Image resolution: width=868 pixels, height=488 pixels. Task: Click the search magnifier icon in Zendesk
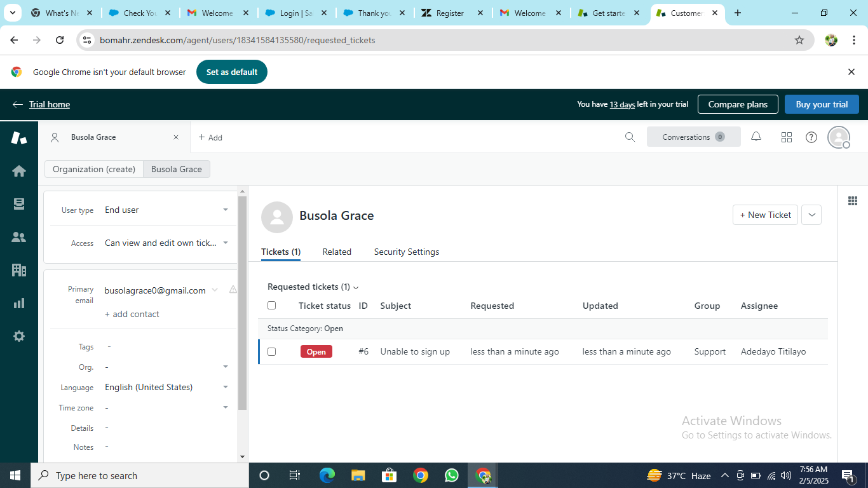coord(630,137)
